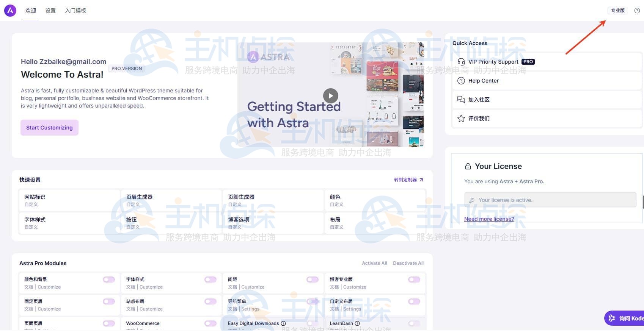Click the license key input field
The width and height of the screenshot is (644, 331).
[x=550, y=200]
